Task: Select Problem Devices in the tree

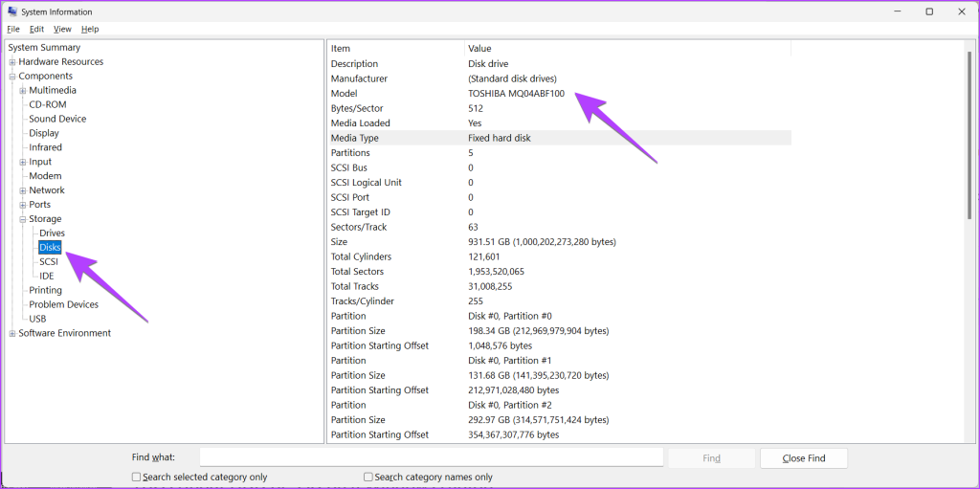Action: pos(63,304)
